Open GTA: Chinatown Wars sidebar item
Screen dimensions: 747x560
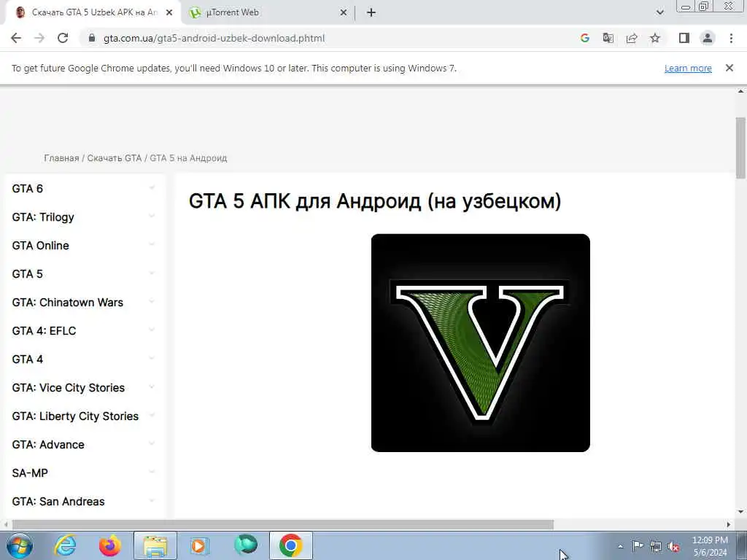pyautogui.click(x=68, y=303)
